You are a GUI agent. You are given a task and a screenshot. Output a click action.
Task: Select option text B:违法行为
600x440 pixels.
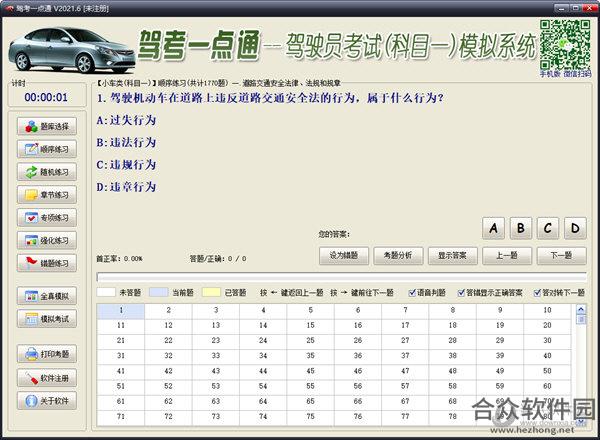pos(126,142)
